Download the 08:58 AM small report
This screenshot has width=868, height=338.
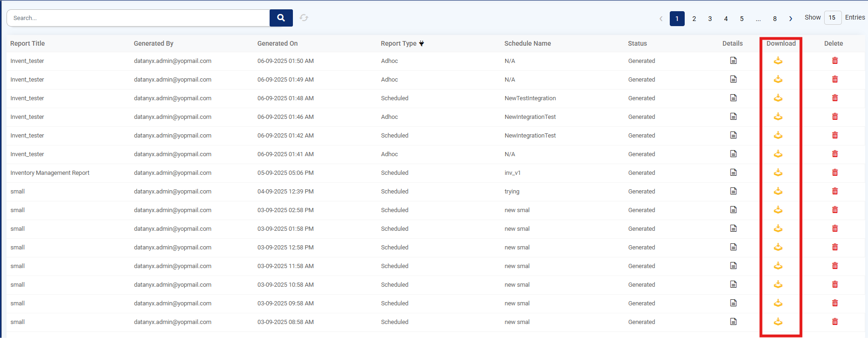coord(778,322)
